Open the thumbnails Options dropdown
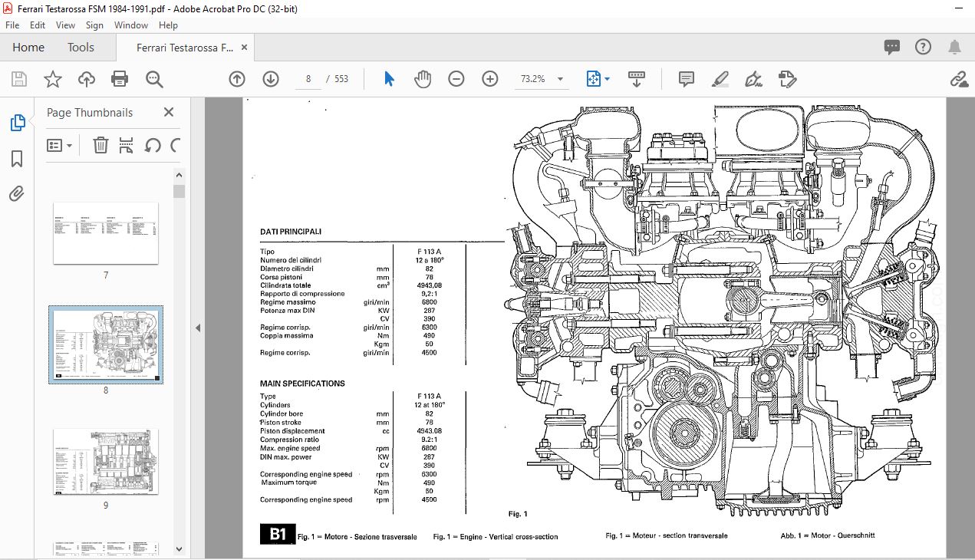Image resolution: width=975 pixels, height=560 pixels. click(x=60, y=145)
